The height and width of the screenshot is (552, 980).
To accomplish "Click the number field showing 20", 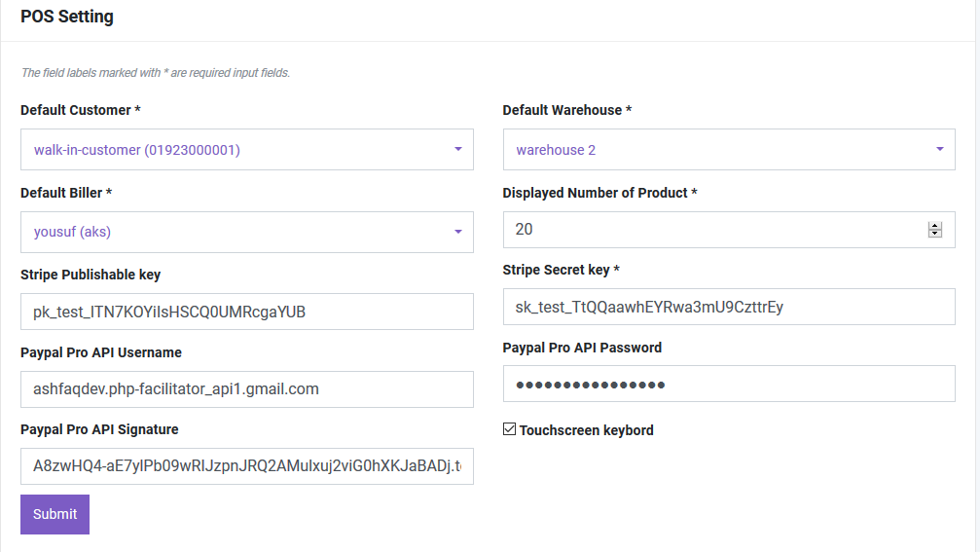I will point(710,230).
